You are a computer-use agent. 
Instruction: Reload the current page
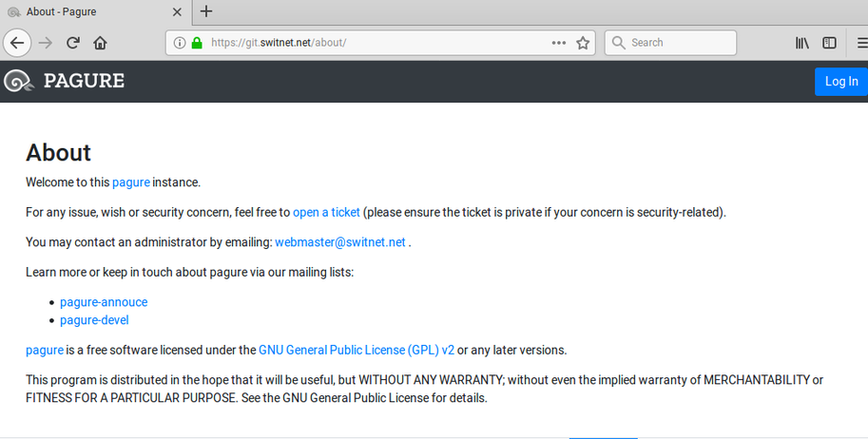(x=73, y=43)
